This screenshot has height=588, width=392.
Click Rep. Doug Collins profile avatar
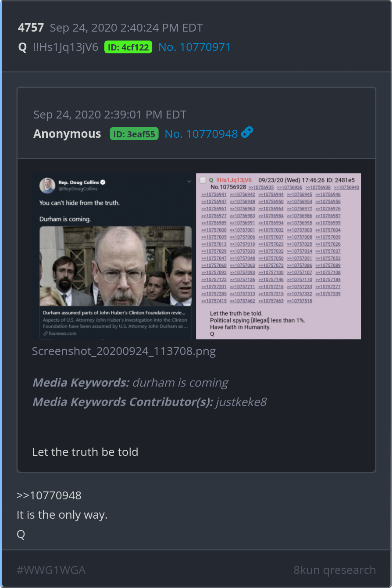coord(47,186)
